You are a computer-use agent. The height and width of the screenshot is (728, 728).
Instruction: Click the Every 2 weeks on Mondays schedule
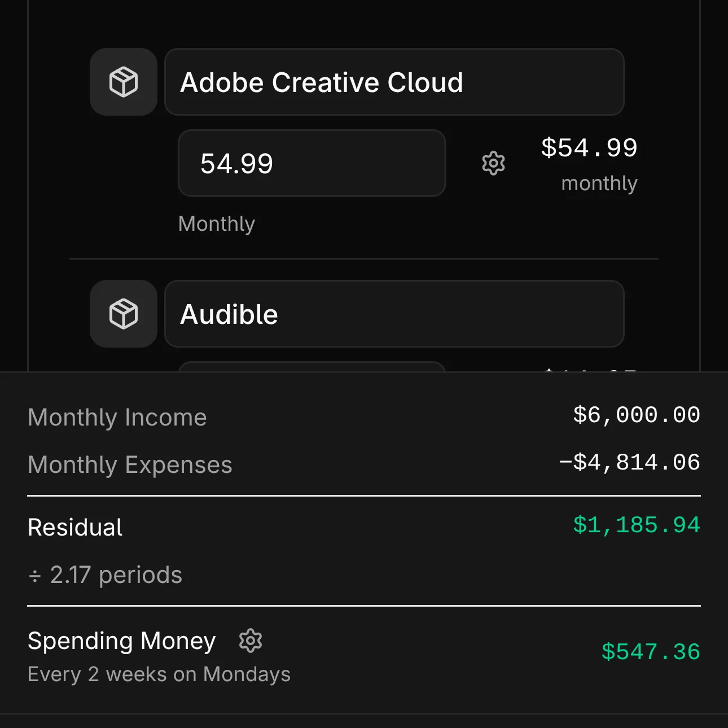pos(159,674)
